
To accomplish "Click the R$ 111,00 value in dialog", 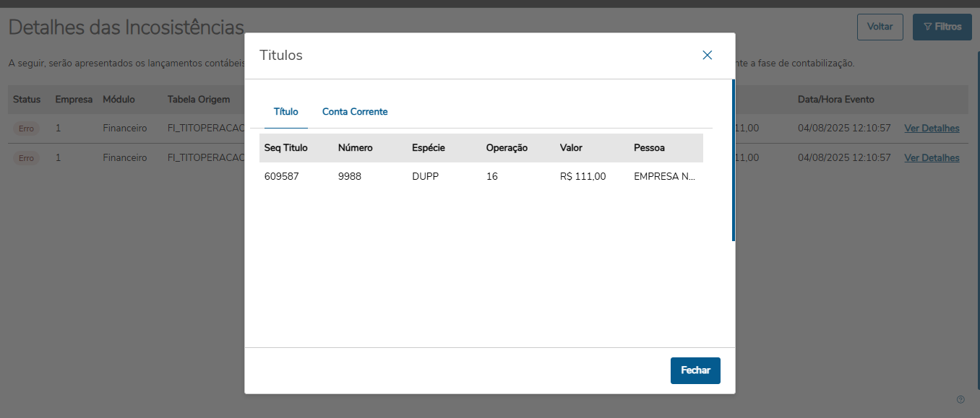I will pos(583,176).
